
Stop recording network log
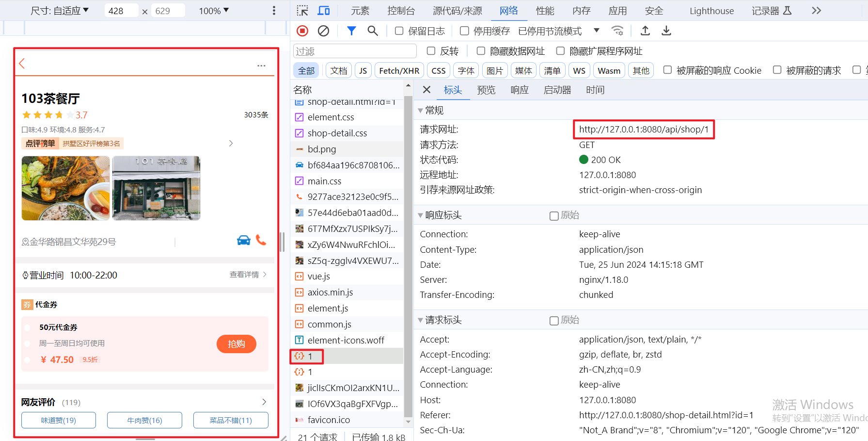click(x=302, y=31)
